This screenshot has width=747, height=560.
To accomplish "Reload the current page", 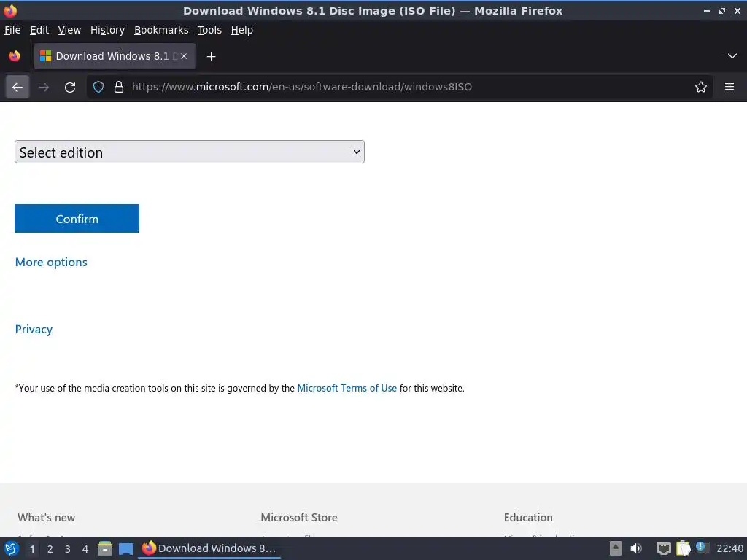I will 70,87.
